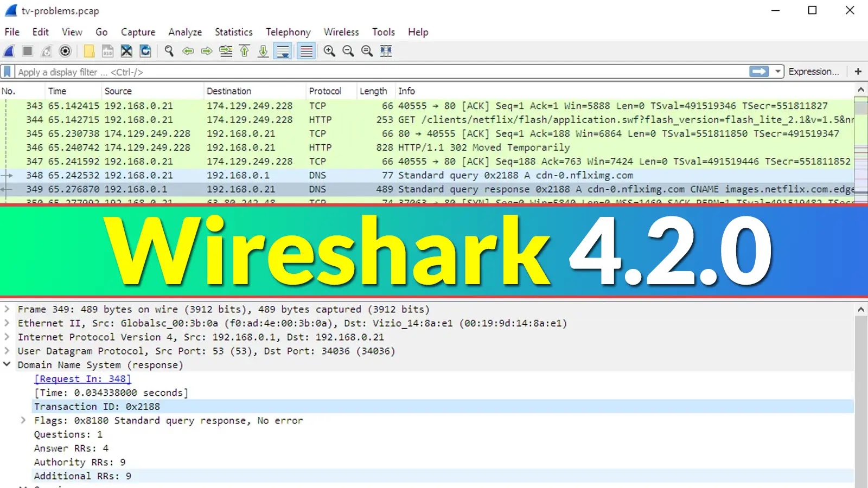Open the View menu
This screenshot has width=868, height=488.
[x=72, y=32]
